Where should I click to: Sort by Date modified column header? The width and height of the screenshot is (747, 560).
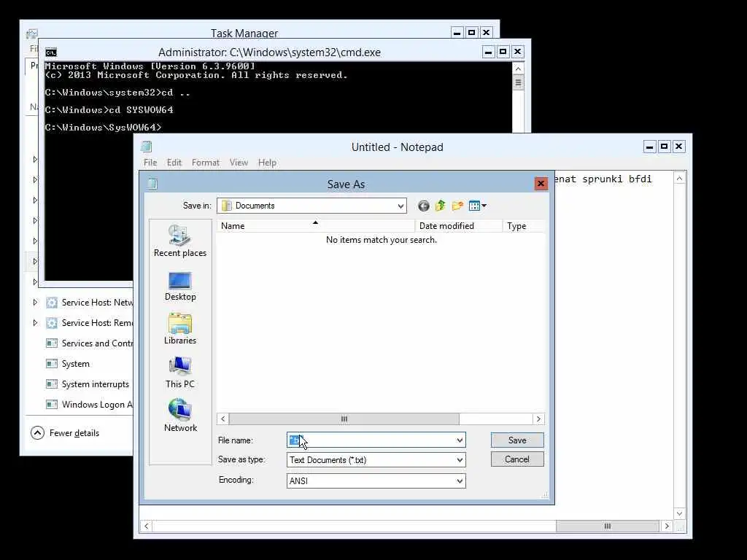(458, 226)
